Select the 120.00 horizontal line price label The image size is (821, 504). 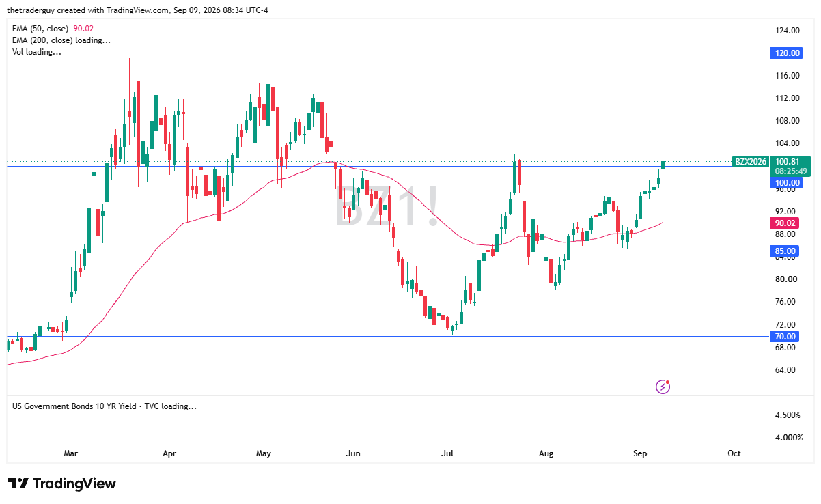[785, 53]
